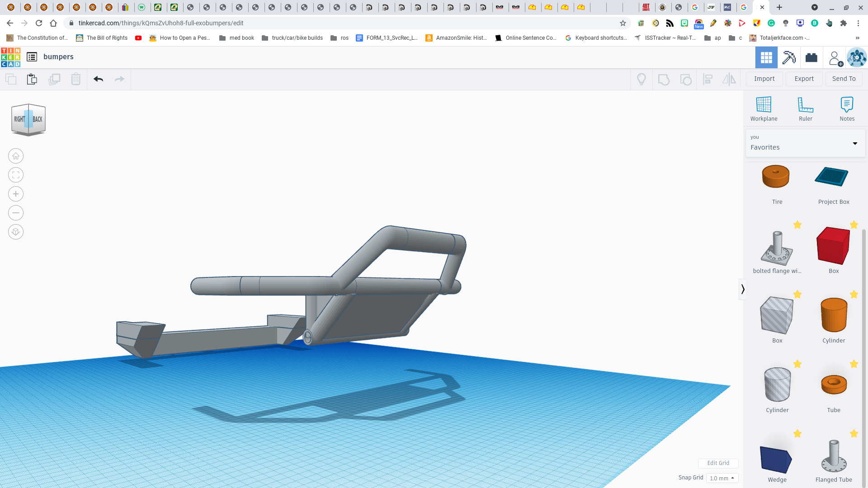Open the designs list icon beside bumpers
Viewport: 868px width, 488px height.
click(32, 57)
